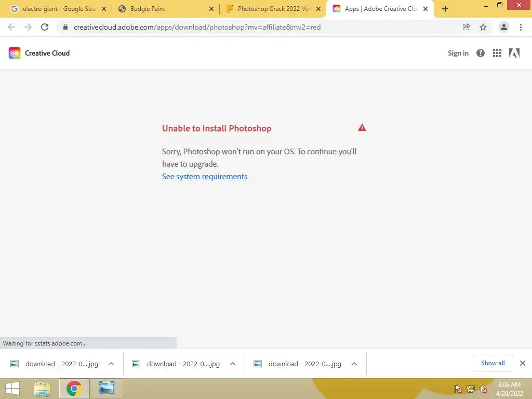Open the clock showing 8:06 AM

click(x=509, y=389)
